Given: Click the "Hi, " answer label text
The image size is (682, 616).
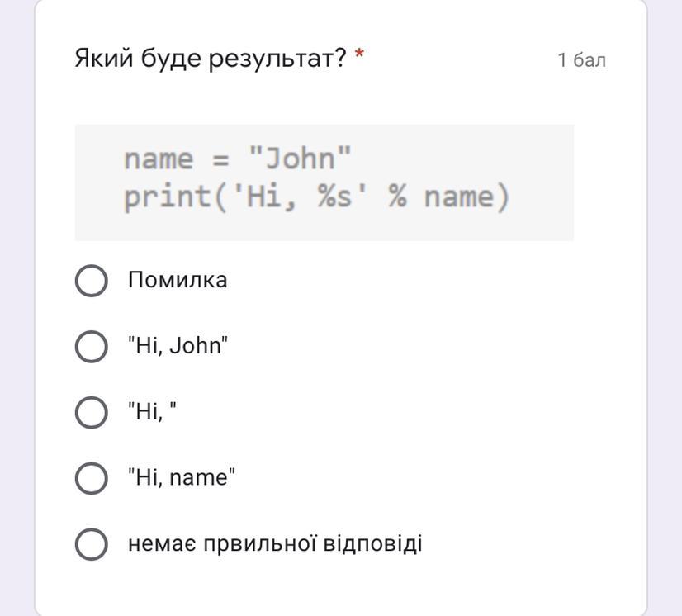Looking at the screenshot, I should tap(153, 412).
